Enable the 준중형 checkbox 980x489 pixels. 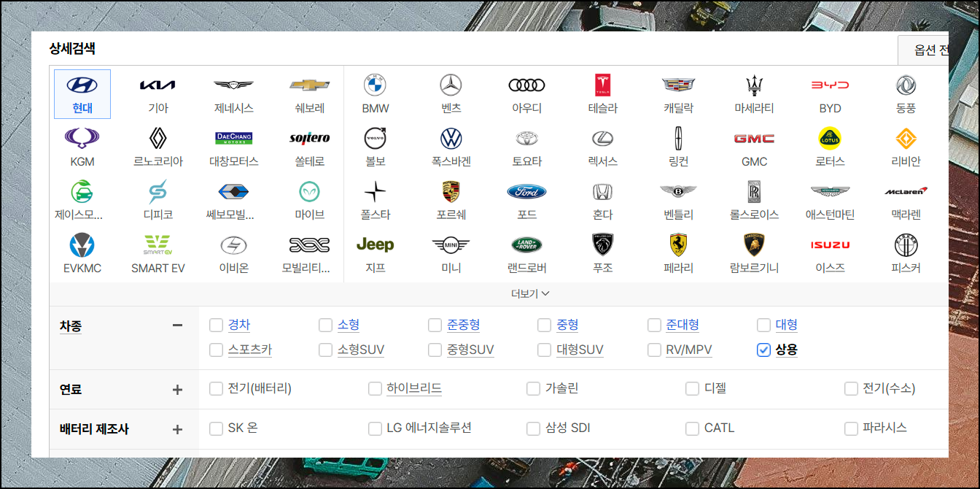435,325
